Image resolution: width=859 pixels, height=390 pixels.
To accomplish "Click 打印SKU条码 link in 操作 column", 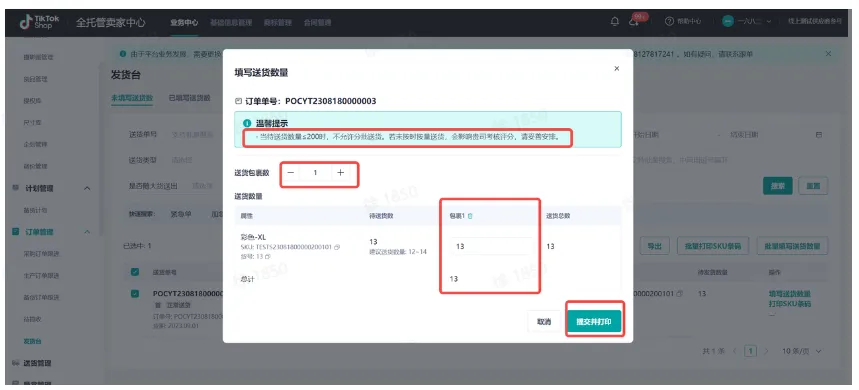I will tap(789, 304).
